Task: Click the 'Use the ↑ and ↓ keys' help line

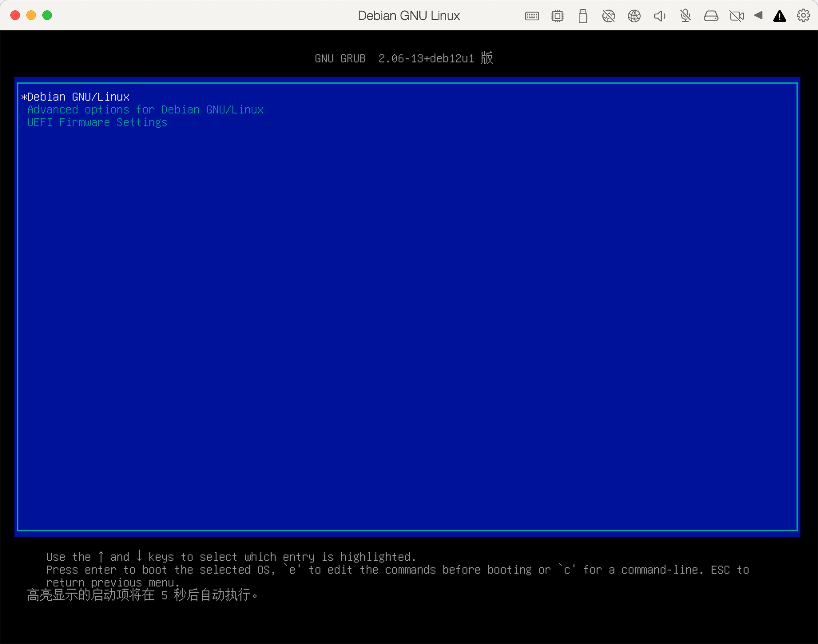Action: [231, 557]
